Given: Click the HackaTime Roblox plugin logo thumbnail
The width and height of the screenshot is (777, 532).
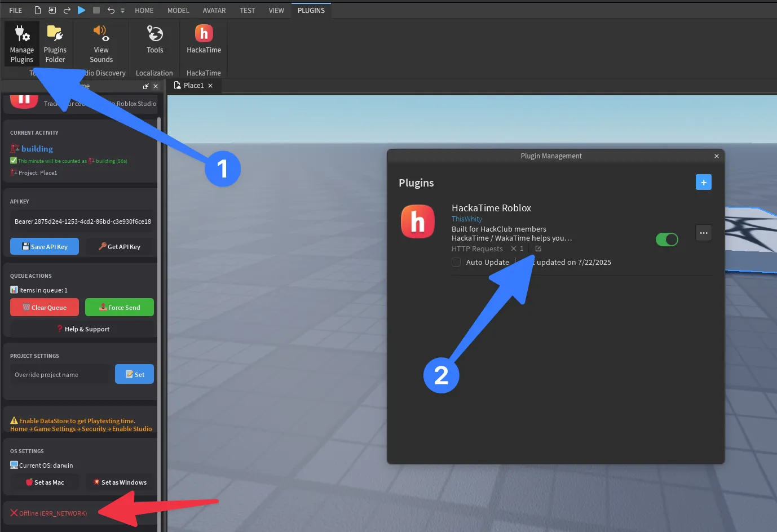Looking at the screenshot, I should tap(418, 221).
